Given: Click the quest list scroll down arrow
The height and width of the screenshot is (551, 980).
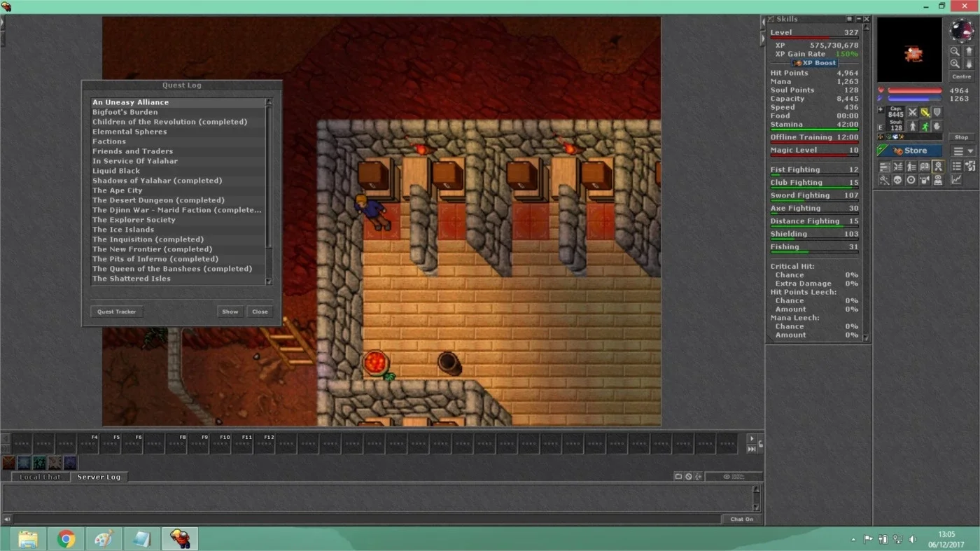Looking at the screenshot, I should coord(269,281).
